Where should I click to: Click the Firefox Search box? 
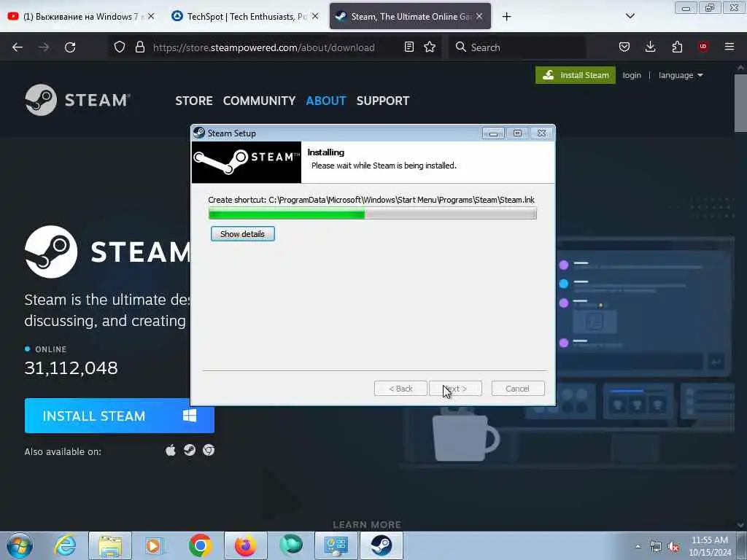tap(517, 47)
